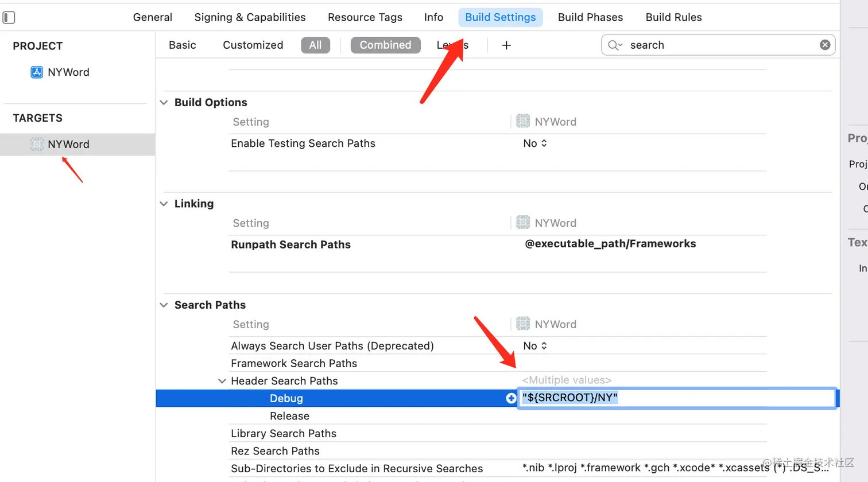
Task: Collapse the Build Options section
Action: tap(164, 103)
